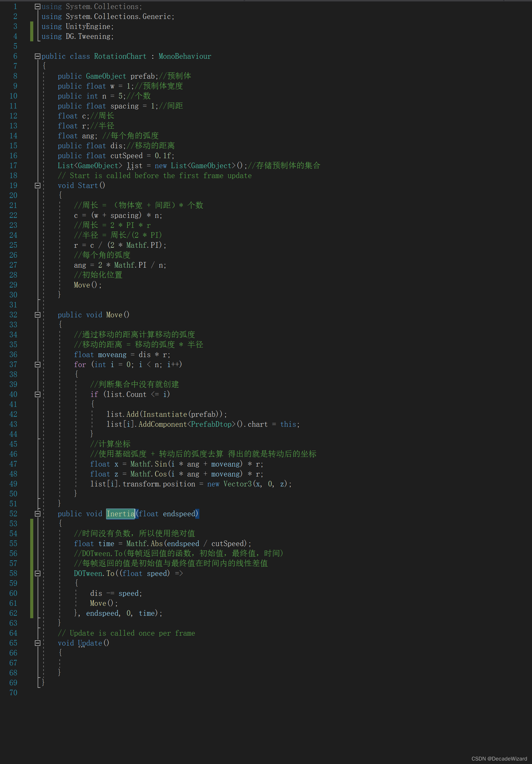Click line number 32 in the gutter
The width and height of the screenshot is (532, 764).
click(x=13, y=315)
